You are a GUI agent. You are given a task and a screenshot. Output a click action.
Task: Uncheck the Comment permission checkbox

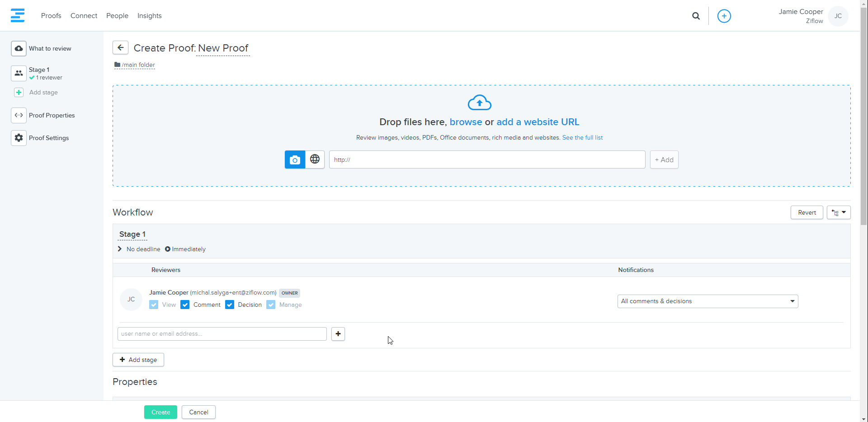(x=185, y=305)
